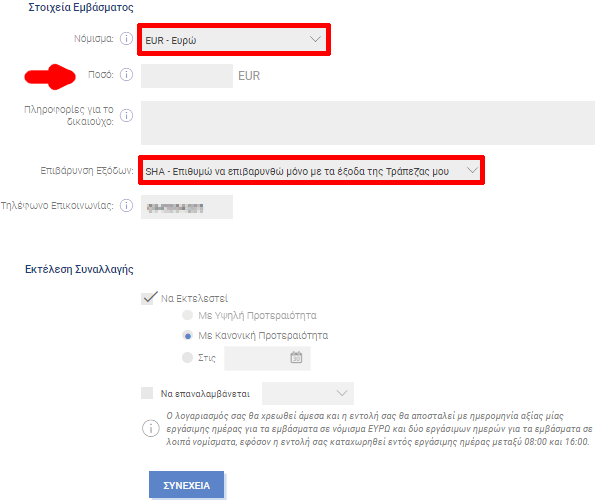This screenshot has height=500, width=595.
Task: Select the Στις date radio option
Action: coord(187,357)
